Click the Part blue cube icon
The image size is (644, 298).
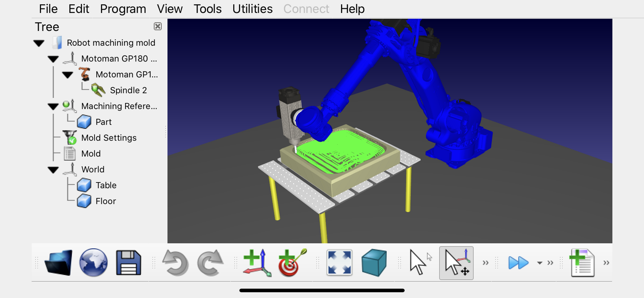84,122
